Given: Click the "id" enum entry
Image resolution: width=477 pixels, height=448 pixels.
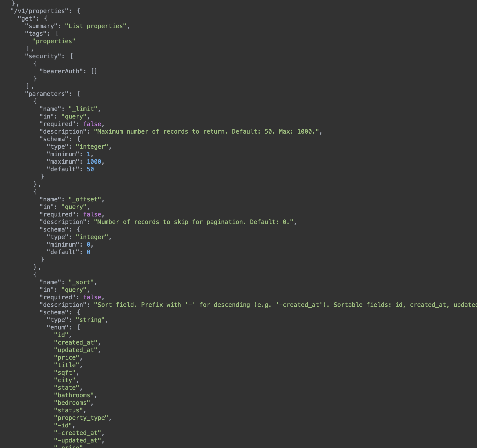Looking at the screenshot, I should click(61, 335).
